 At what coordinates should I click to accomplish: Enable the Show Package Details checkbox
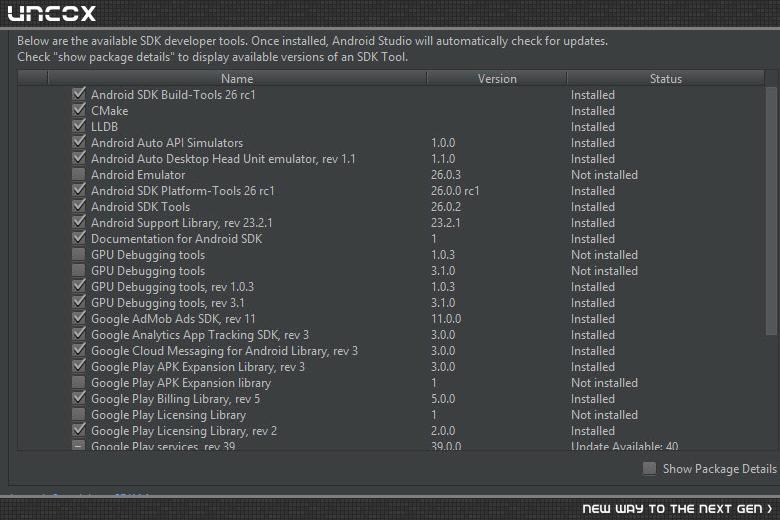click(x=649, y=468)
